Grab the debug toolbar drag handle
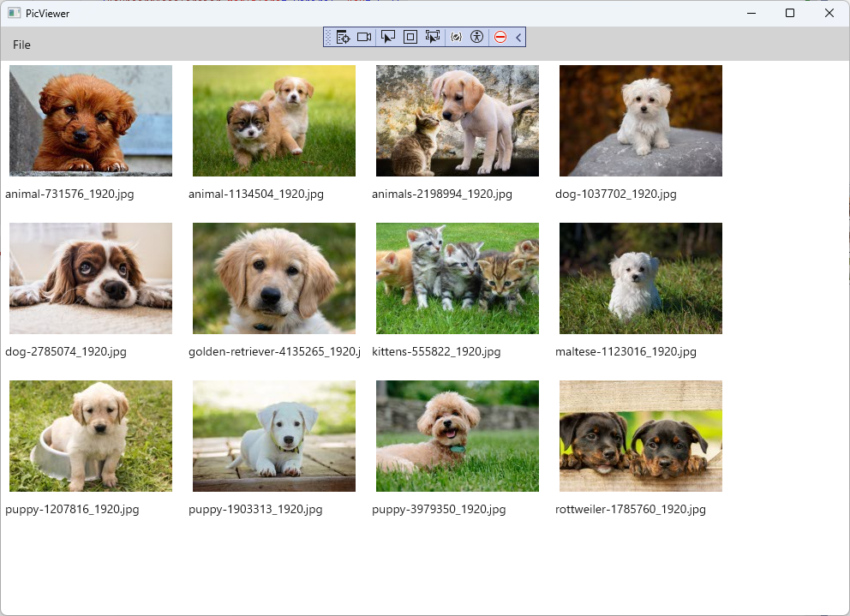This screenshot has height=616, width=850. (328, 37)
